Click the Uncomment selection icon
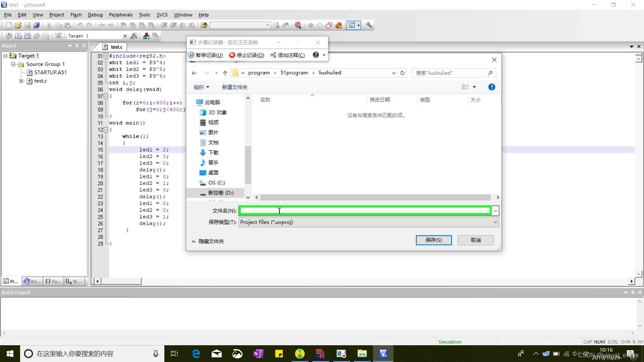This screenshot has height=362, width=644. 192,25
